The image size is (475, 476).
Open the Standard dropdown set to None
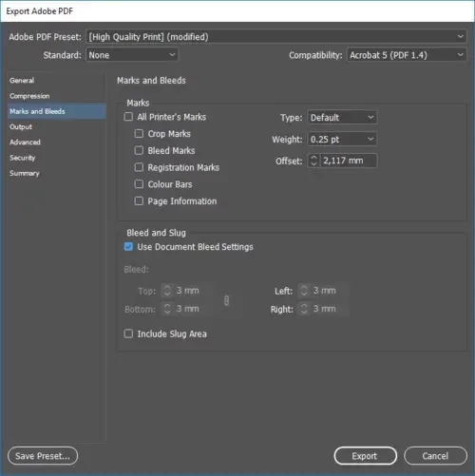point(132,55)
